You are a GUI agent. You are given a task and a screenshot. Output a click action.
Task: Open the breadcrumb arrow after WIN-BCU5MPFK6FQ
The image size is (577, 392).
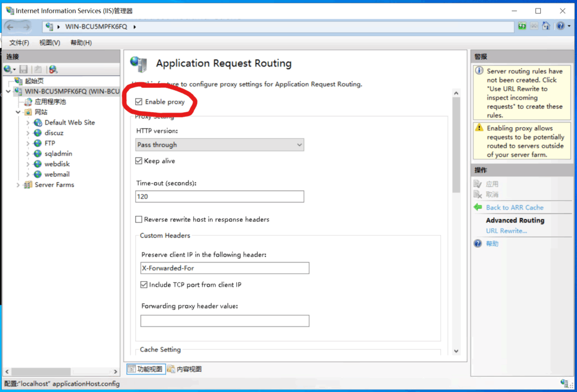pos(135,27)
